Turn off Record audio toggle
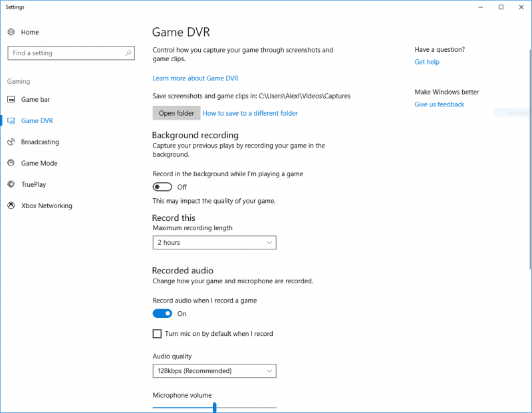Image resolution: width=532 pixels, height=413 pixels. 162,313
